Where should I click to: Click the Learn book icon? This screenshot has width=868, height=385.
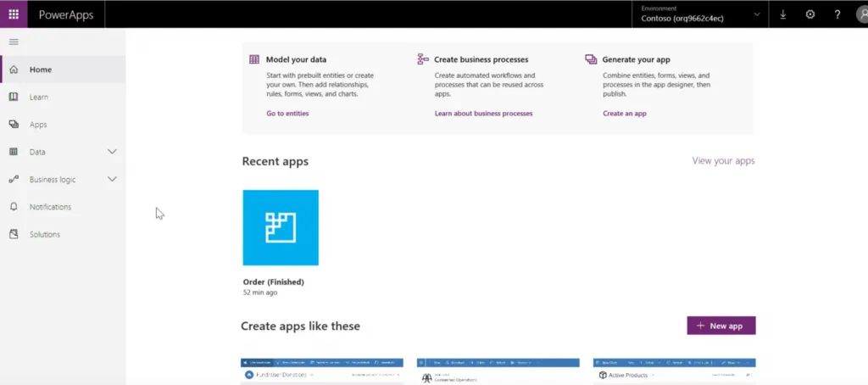[x=14, y=97]
